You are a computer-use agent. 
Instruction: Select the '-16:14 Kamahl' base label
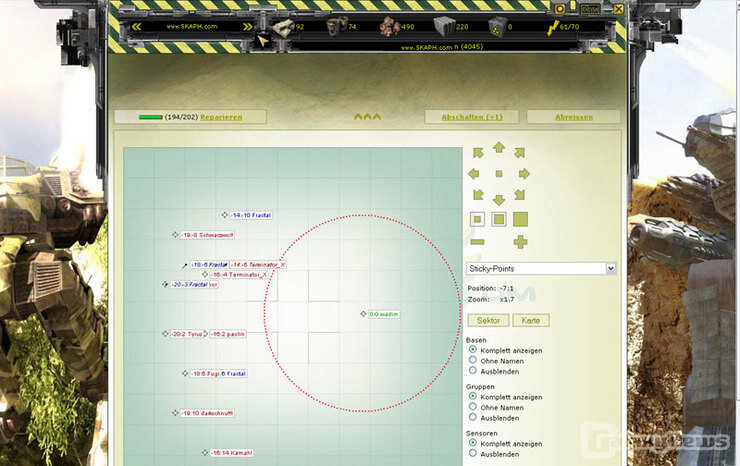click(232, 453)
